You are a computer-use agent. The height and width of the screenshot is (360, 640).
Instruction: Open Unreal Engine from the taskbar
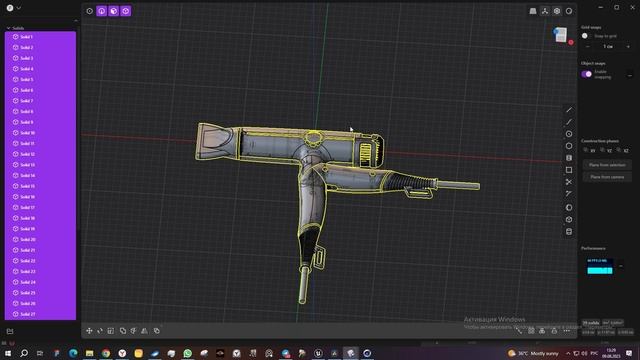tap(318, 353)
